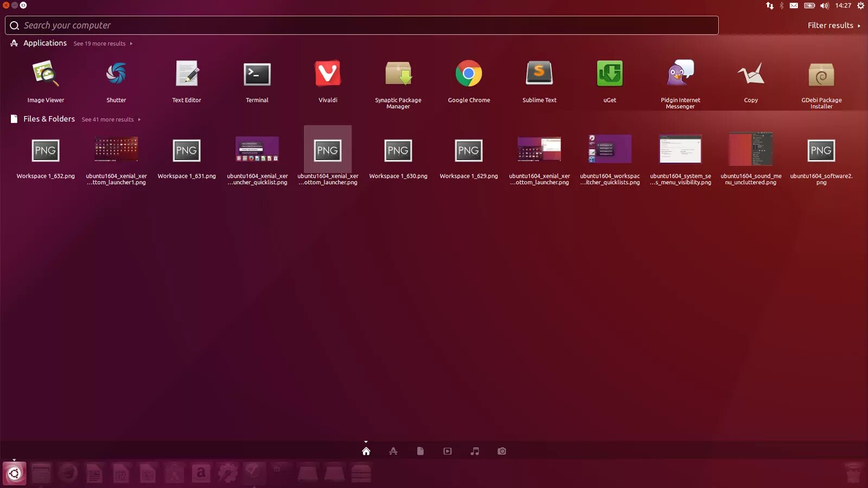Image resolution: width=868 pixels, height=488 pixels.
Task: Switch to the Music lens
Action: click(475, 451)
